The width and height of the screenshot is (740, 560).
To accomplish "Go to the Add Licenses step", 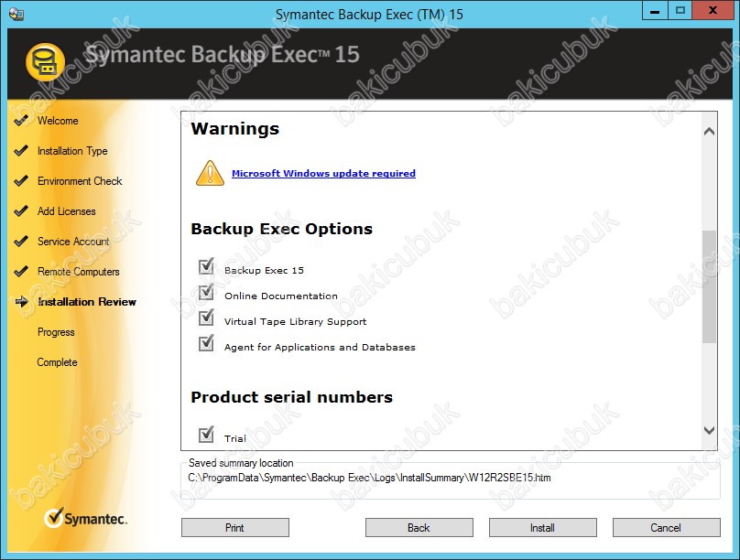I will point(67,211).
